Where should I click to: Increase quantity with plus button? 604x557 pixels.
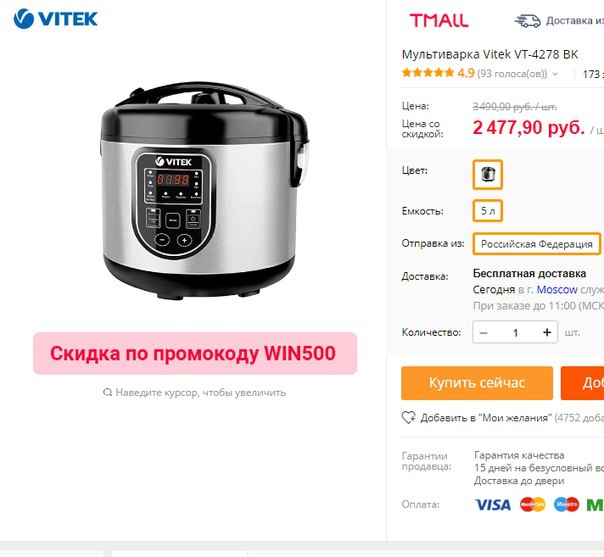click(547, 332)
